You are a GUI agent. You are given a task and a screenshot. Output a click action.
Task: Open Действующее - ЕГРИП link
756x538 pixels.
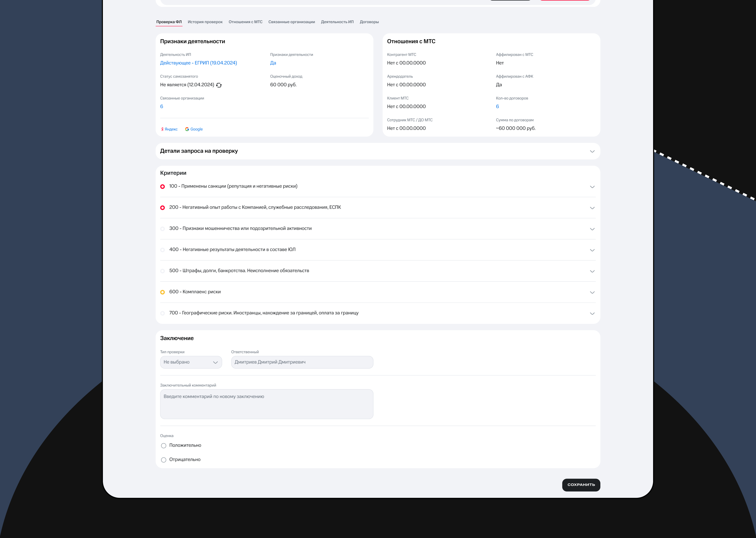(x=198, y=63)
